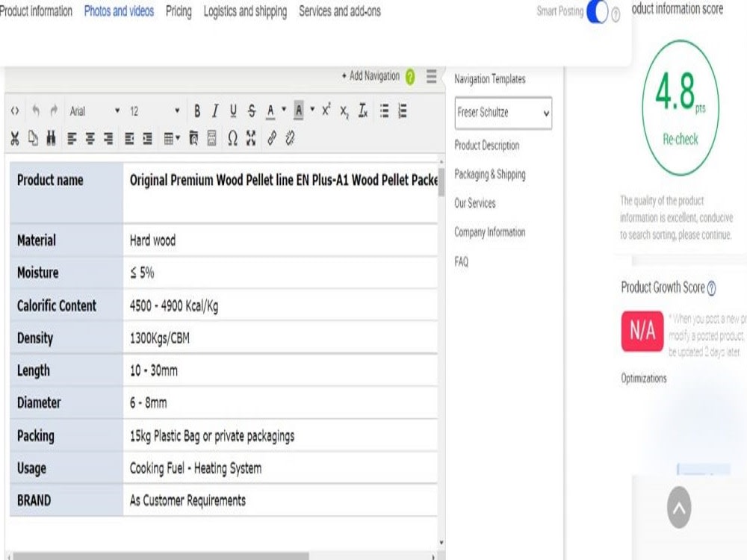747x560 pixels.
Task: Apply the background highlight color
Action: pos(299,111)
